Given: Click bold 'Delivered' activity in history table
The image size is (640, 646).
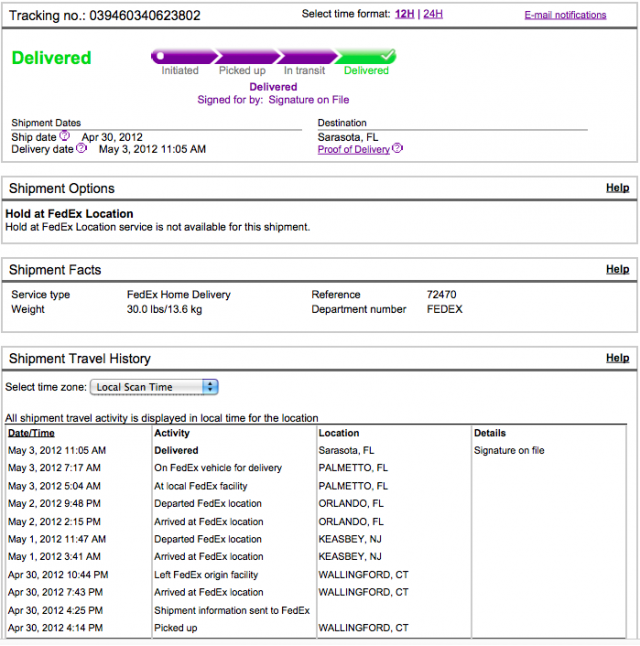Looking at the screenshot, I should 176,451.
